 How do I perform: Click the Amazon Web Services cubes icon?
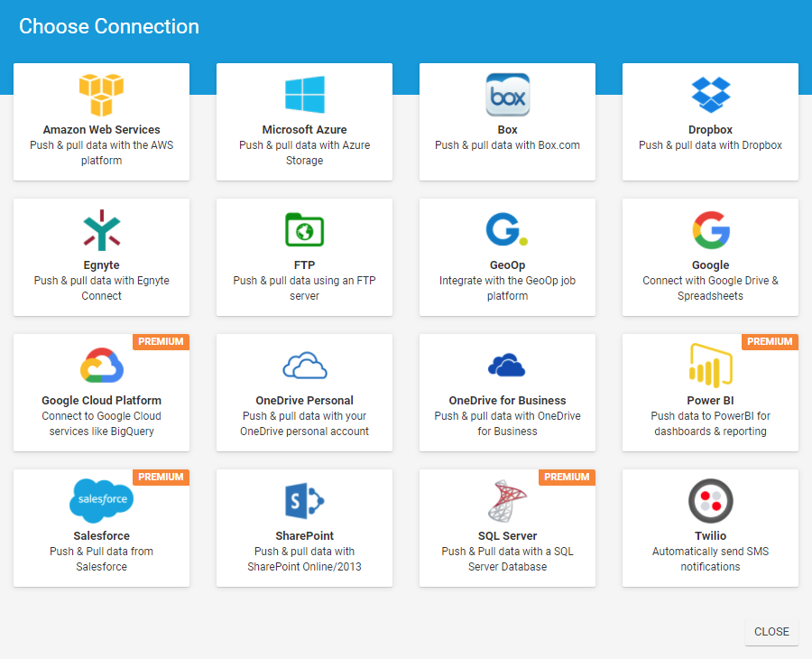click(x=101, y=95)
